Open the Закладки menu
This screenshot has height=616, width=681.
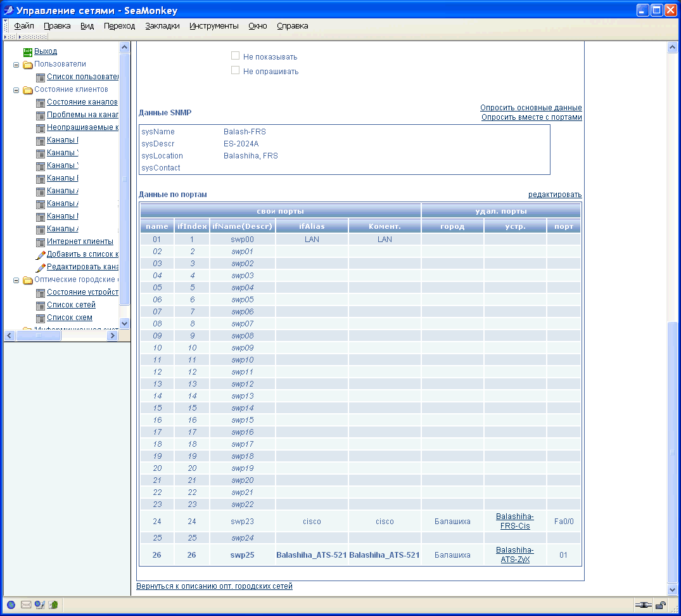[163, 26]
